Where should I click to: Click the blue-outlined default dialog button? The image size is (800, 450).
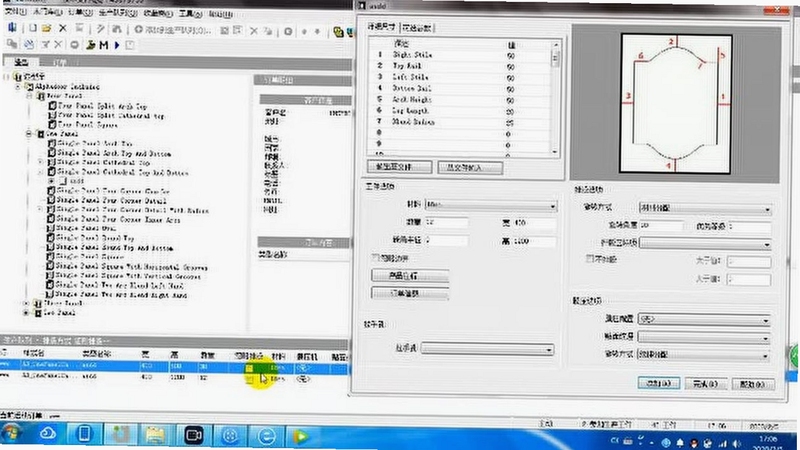tap(659, 383)
